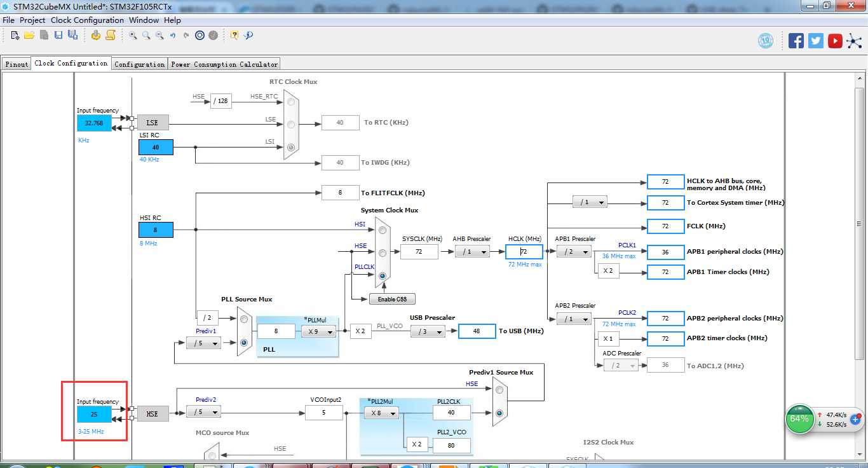Select HSE in the System Clock Mux
The width and height of the screenshot is (868, 468).
click(x=382, y=252)
